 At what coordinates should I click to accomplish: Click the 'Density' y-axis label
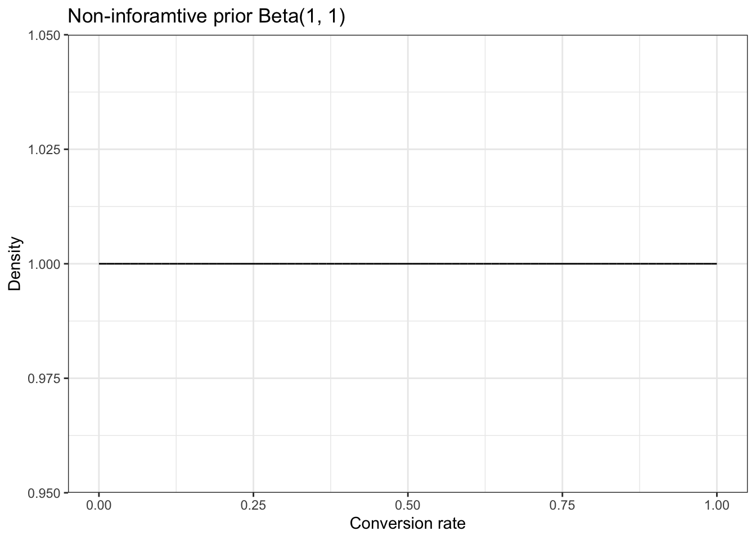pos(15,264)
